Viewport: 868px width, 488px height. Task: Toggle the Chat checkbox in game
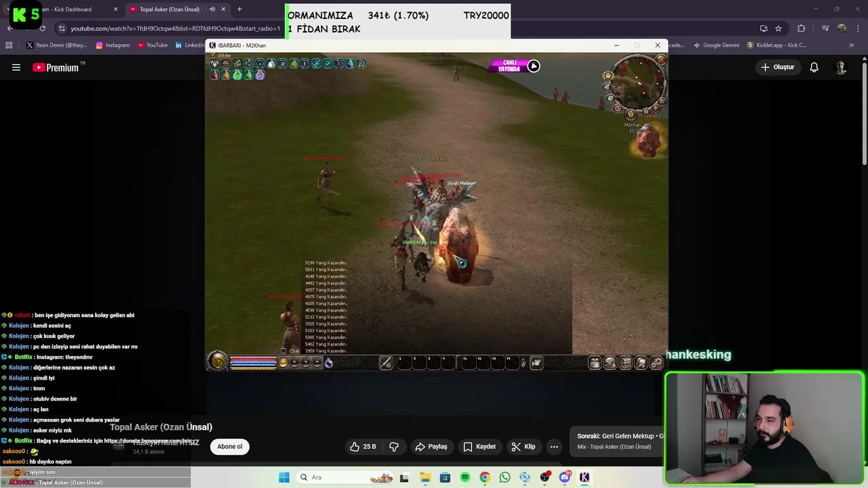[283, 351]
